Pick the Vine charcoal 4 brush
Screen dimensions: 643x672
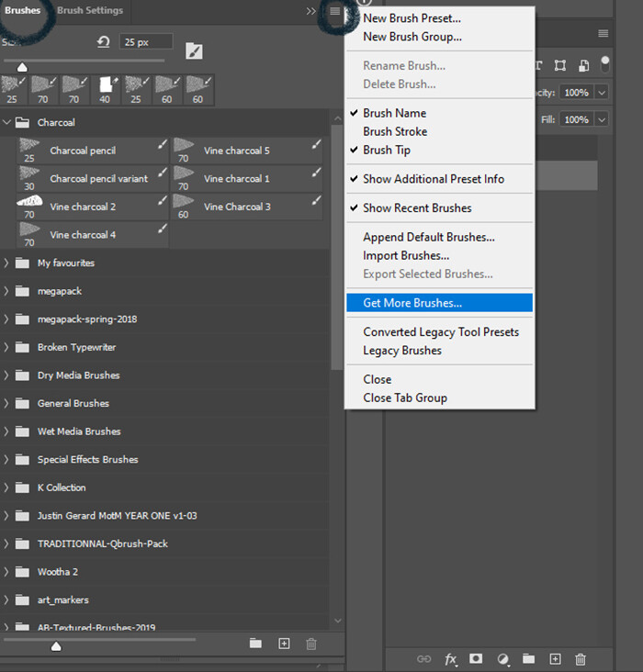92,235
